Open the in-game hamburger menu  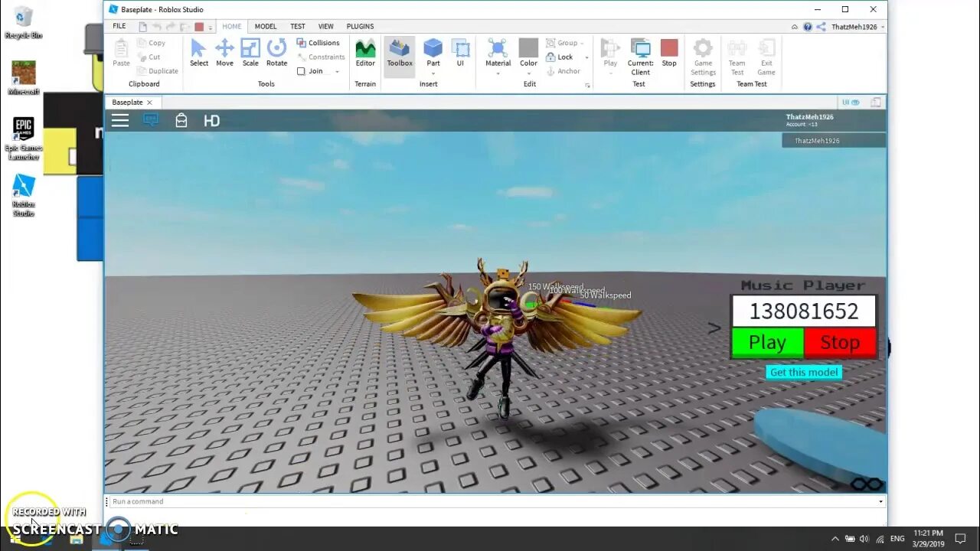click(x=120, y=120)
